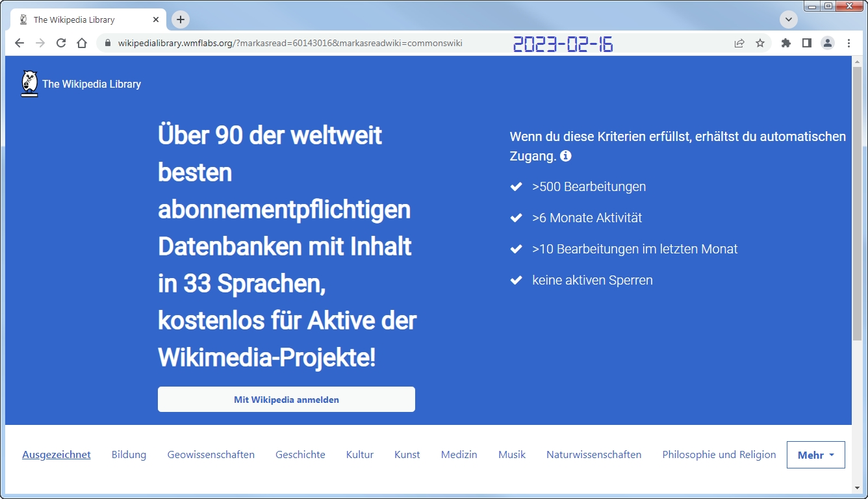868x499 pixels.
Task: Open the Medizin category tab
Action: click(459, 455)
